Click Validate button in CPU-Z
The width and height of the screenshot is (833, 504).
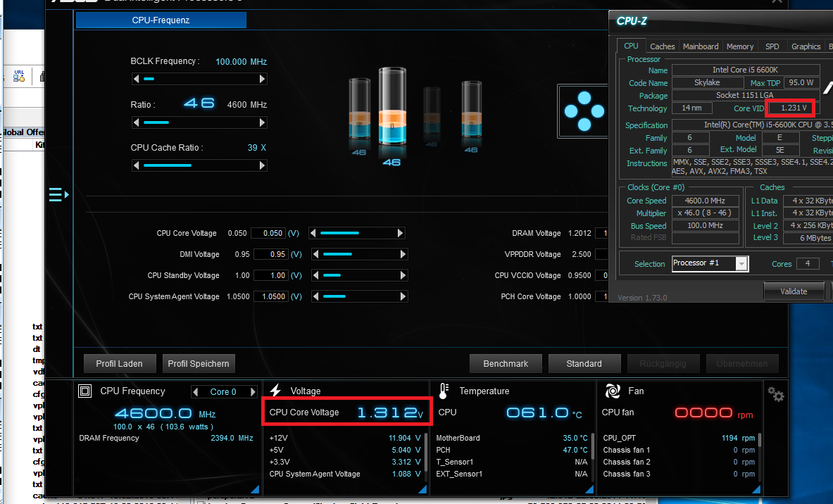click(x=794, y=291)
